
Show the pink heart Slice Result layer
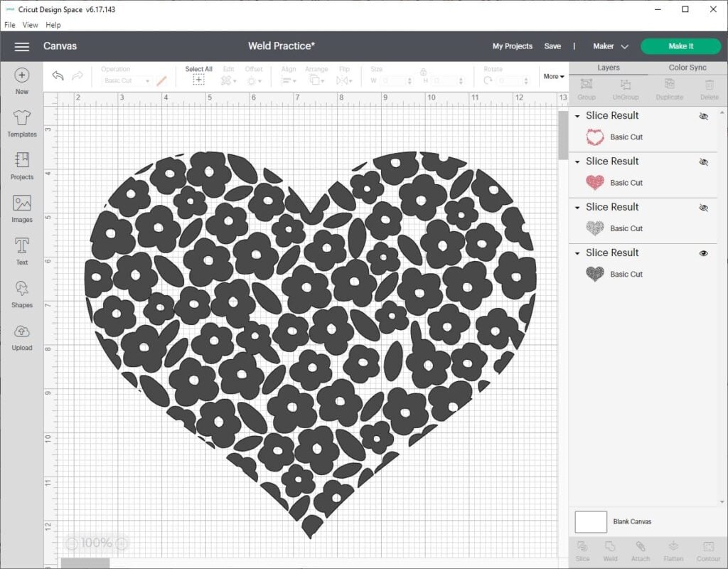coord(703,161)
